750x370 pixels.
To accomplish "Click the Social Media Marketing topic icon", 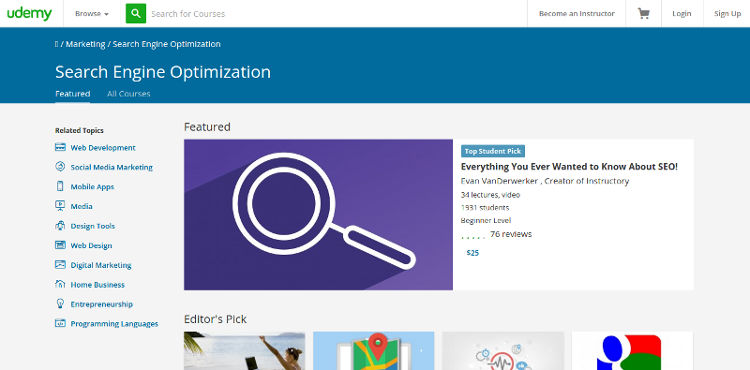I will 60,167.
